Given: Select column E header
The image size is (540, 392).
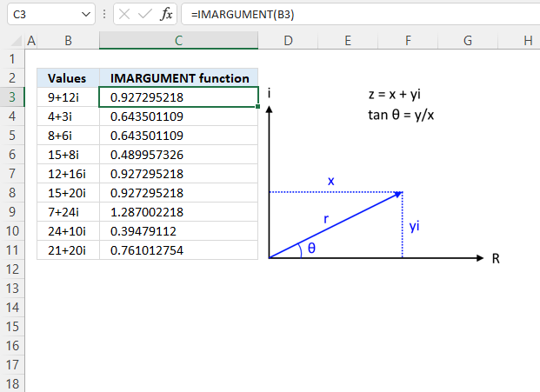Looking at the screenshot, I should (348, 41).
